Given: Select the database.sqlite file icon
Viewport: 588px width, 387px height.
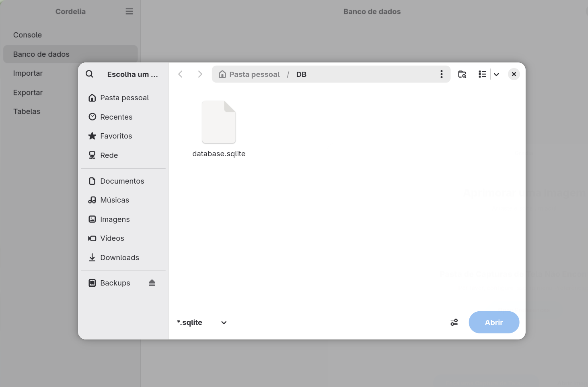Looking at the screenshot, I should pyautogui.click(x=219, y=122).
